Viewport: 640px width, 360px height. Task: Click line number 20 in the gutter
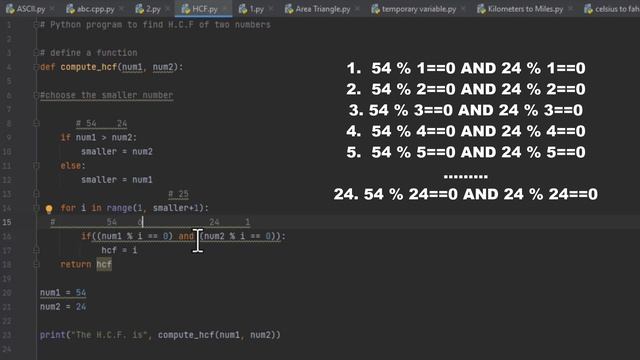(8, 293)
